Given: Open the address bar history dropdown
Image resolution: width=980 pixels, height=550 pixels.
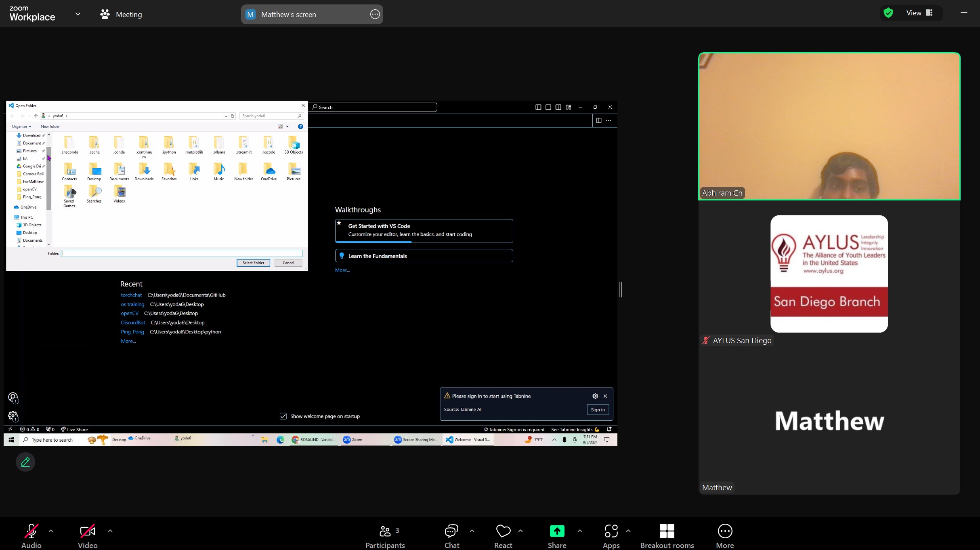Looking at the screenshot, I should pyautogui.click(x=226, y=116).
